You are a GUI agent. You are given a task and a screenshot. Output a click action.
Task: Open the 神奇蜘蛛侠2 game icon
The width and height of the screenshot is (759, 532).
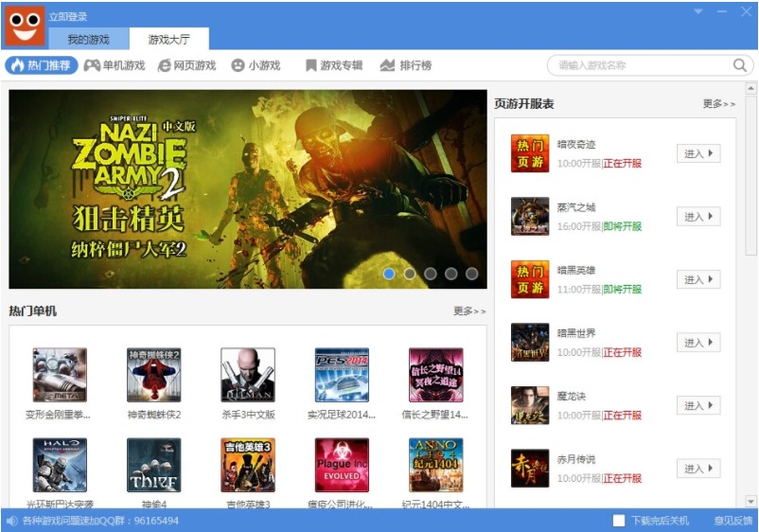tap(154, 375)
